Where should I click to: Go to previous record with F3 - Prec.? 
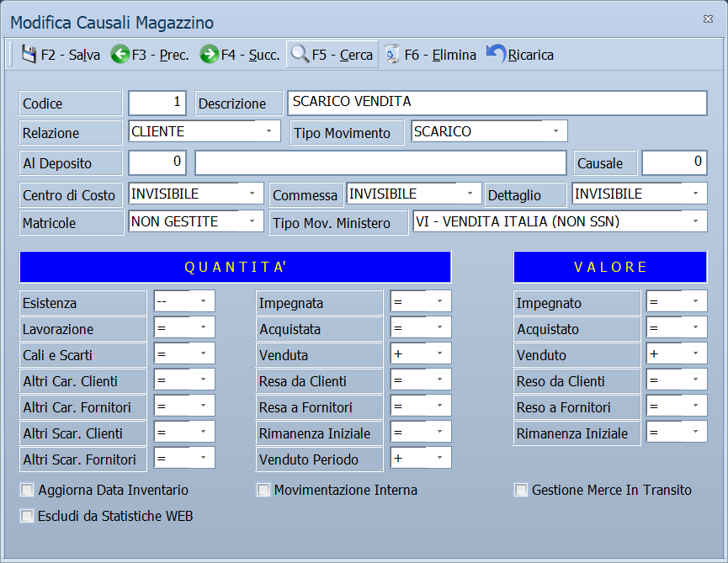[x=160, y=55]
